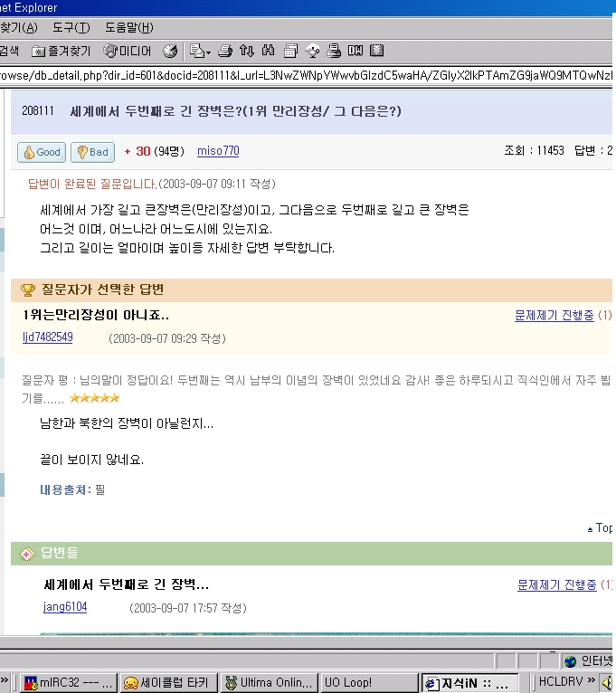Click the Mail envelope icon
616x693 pixels.
pos(196,51)
